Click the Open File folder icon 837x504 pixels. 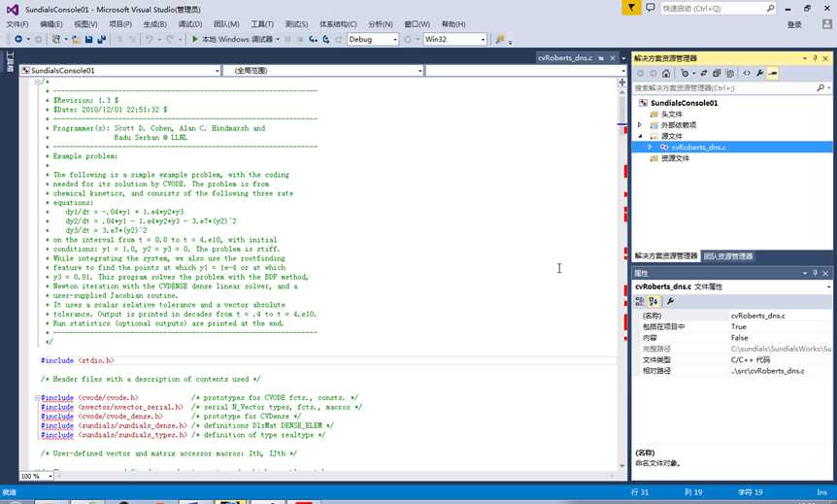[77, 39]
